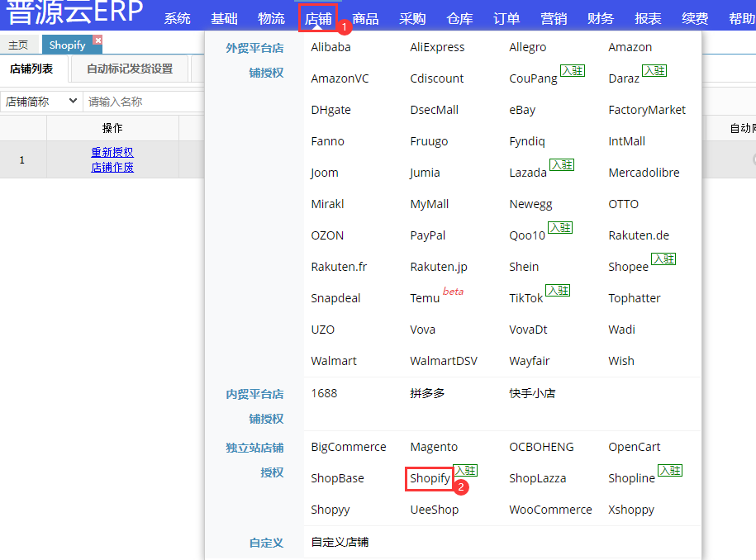Select DHgate platform entry
Screen dimensions: 756x560
click(x=330, y=110)
